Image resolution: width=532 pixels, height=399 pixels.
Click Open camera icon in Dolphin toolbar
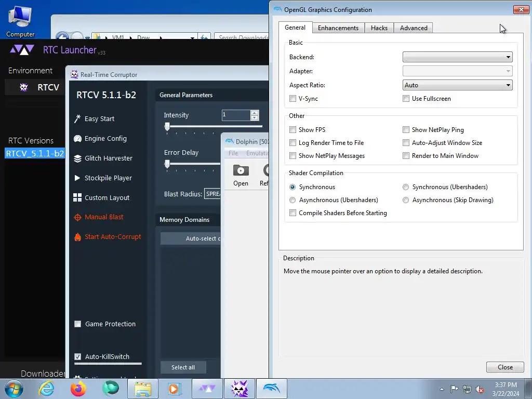click(241, 170)
